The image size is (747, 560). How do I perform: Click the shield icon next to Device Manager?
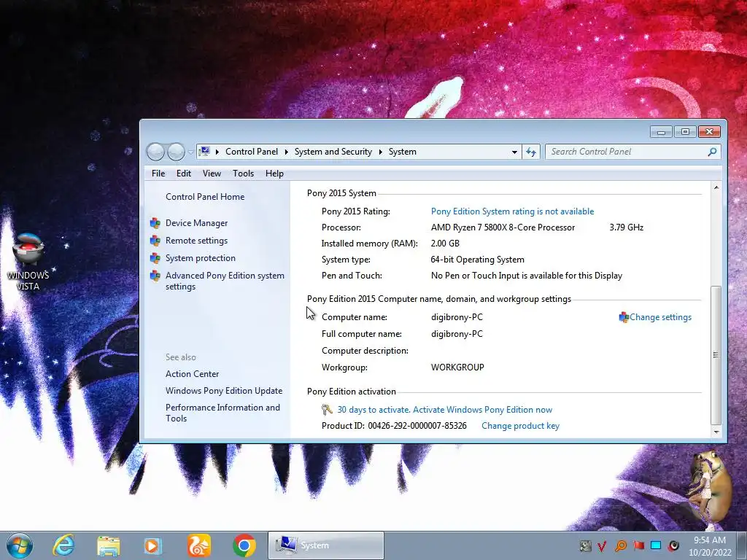click(155, 223)
